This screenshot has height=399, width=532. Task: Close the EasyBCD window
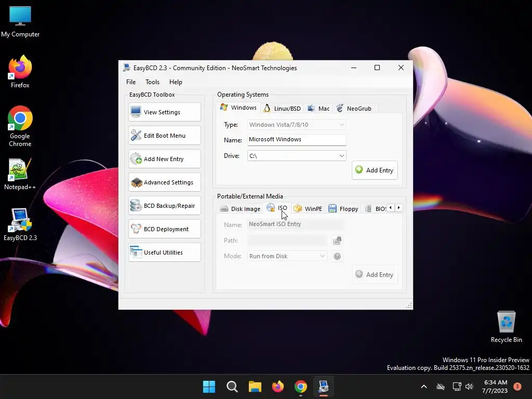coord(401,68)
